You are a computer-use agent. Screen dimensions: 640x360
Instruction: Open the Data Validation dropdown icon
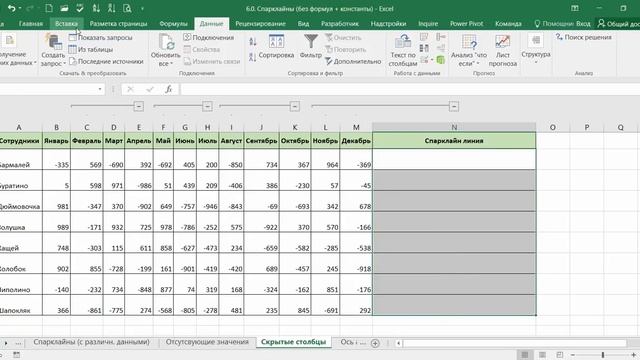click(426, 60)
